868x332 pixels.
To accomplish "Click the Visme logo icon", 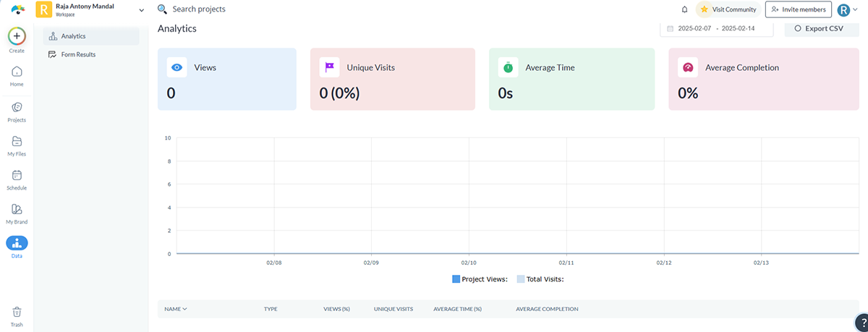I will pyautogui.click(x=17, y=9).
